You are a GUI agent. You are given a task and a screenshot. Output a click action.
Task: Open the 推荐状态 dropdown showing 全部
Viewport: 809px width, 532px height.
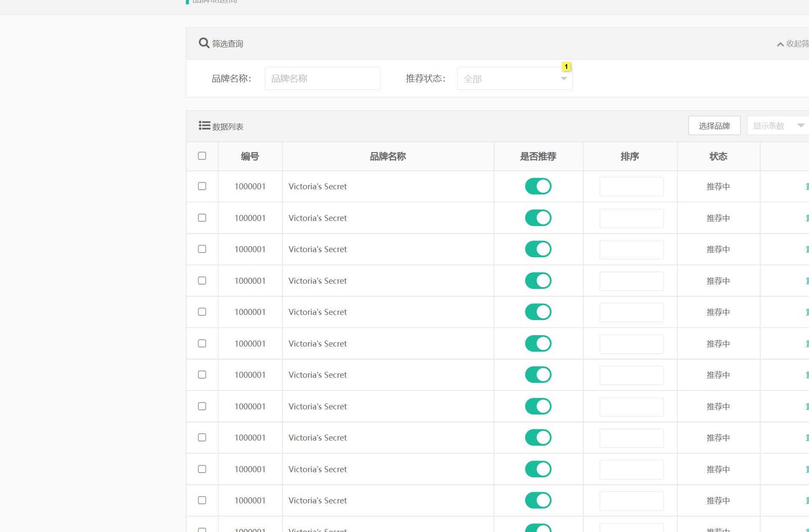click(515, 79)
